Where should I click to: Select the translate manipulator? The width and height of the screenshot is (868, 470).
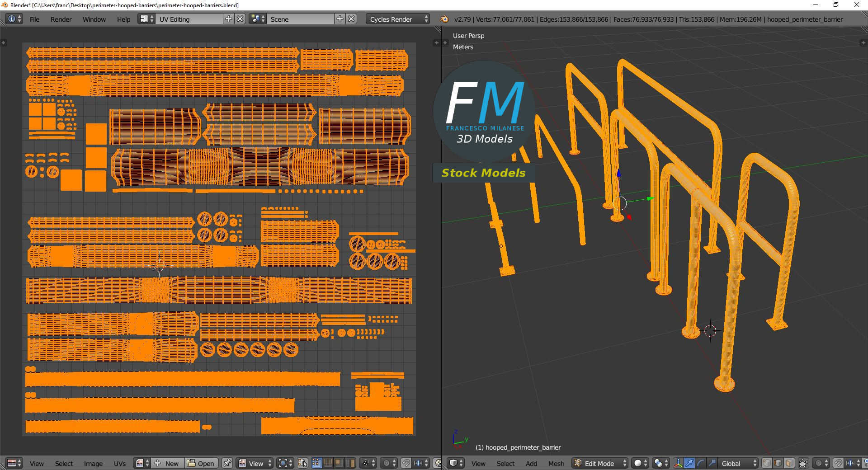click(x=689, y=463)
